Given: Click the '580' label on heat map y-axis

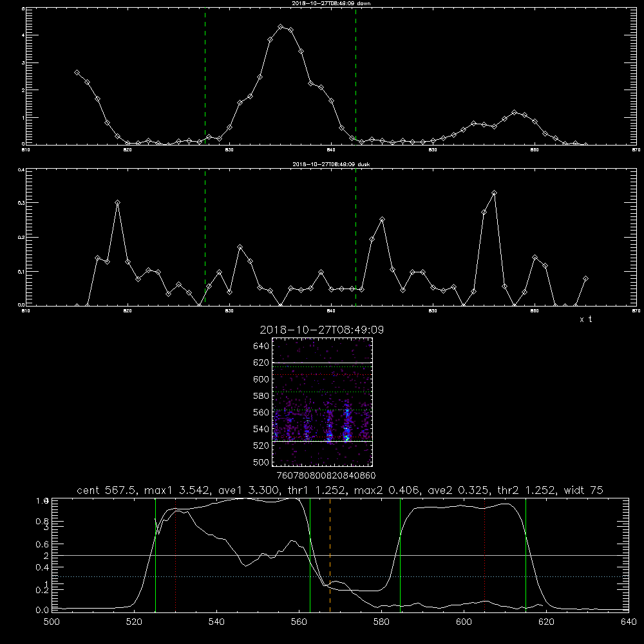Looking at the screenshot, I should click(261, 396).
